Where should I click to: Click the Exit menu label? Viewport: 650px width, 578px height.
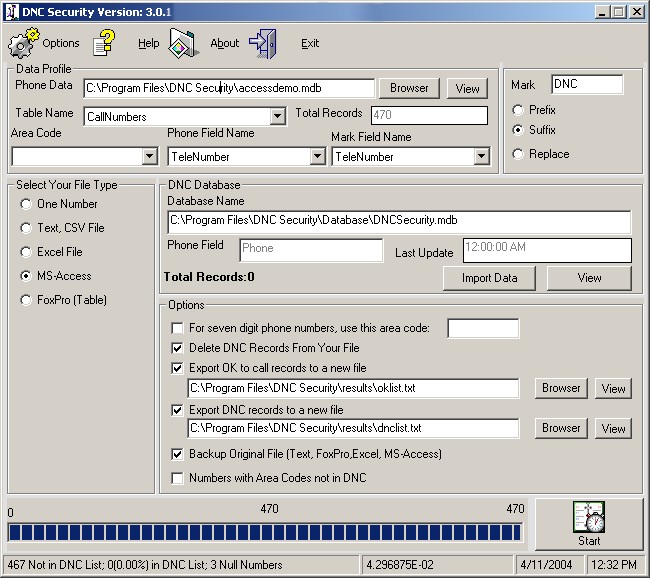(x=310, y=43)
